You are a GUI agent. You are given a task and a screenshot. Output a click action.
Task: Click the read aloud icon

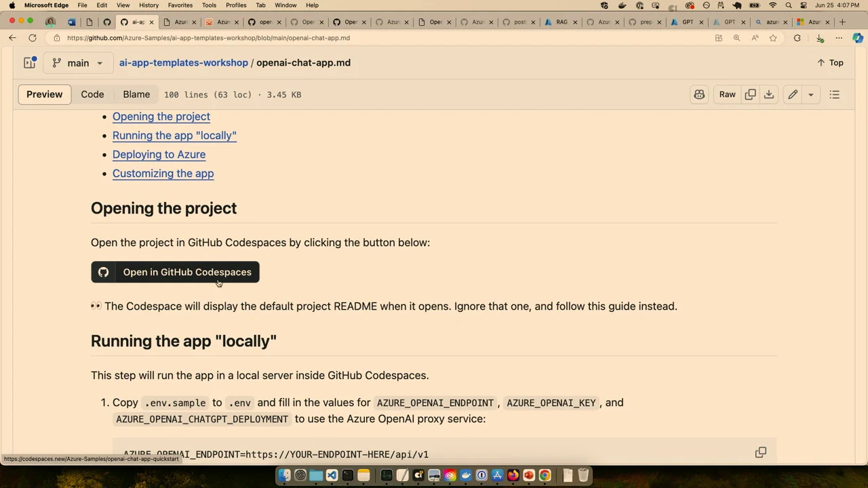[x=755, y=38]
